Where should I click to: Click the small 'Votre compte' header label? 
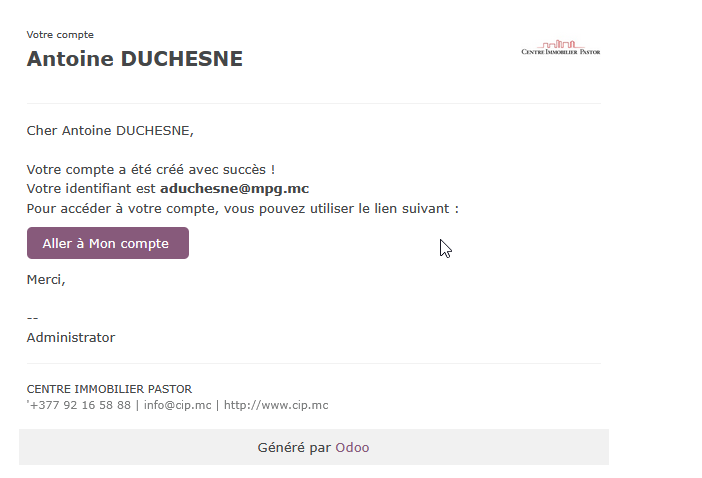click(x=60, y=35)
